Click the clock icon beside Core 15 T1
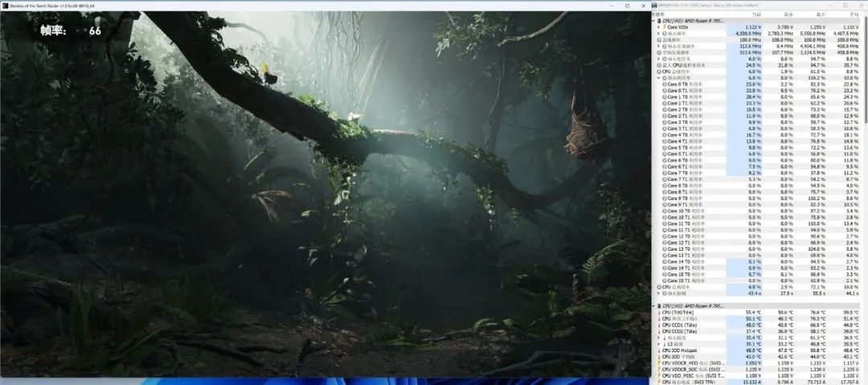The width and height of the screenshot is (868, 385). [665, 281]
